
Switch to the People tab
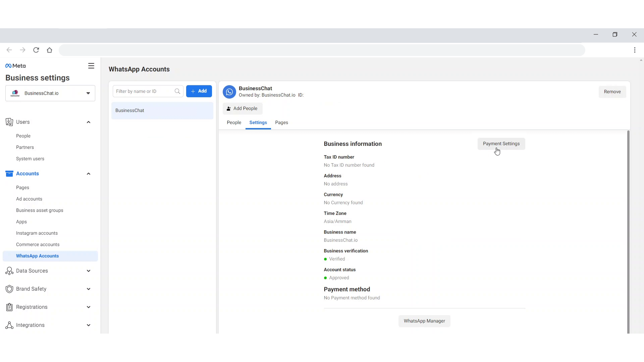[x=234, y=122]
